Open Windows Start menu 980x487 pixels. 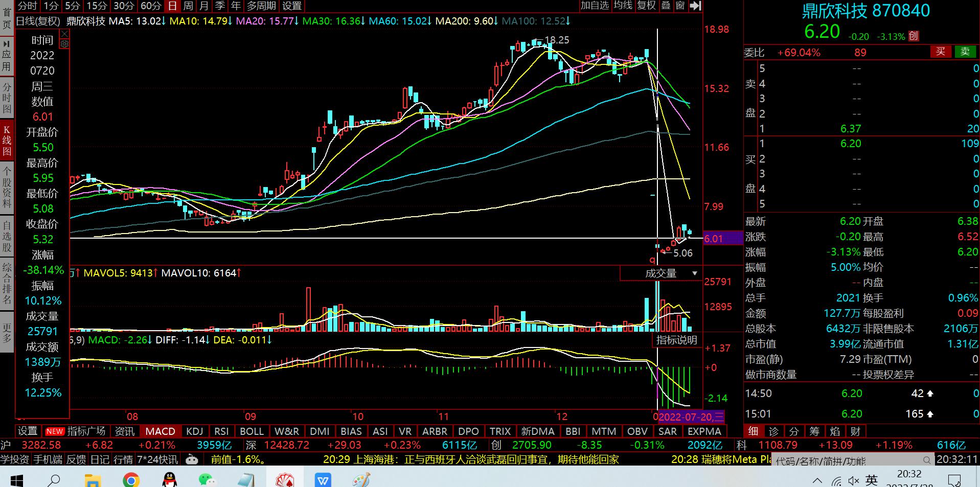click(16, 480)
